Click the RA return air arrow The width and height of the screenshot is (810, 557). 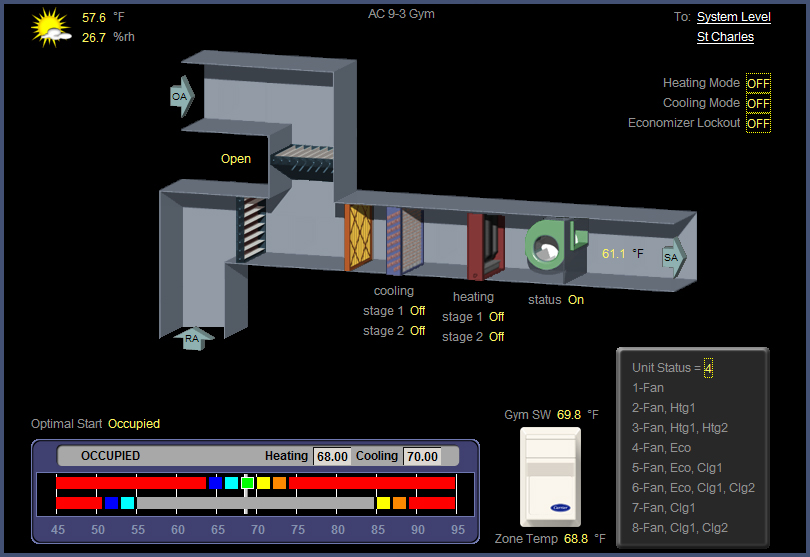193,340
